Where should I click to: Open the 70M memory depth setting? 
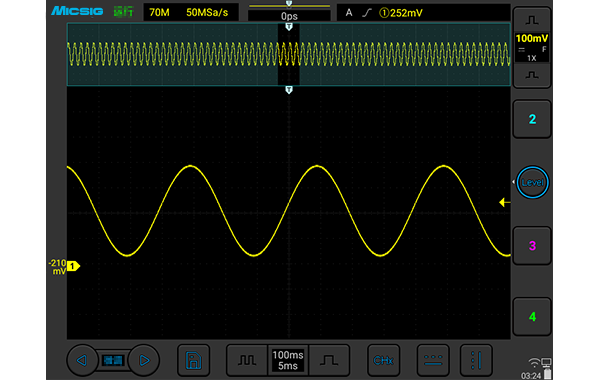(x=159, y=13)
